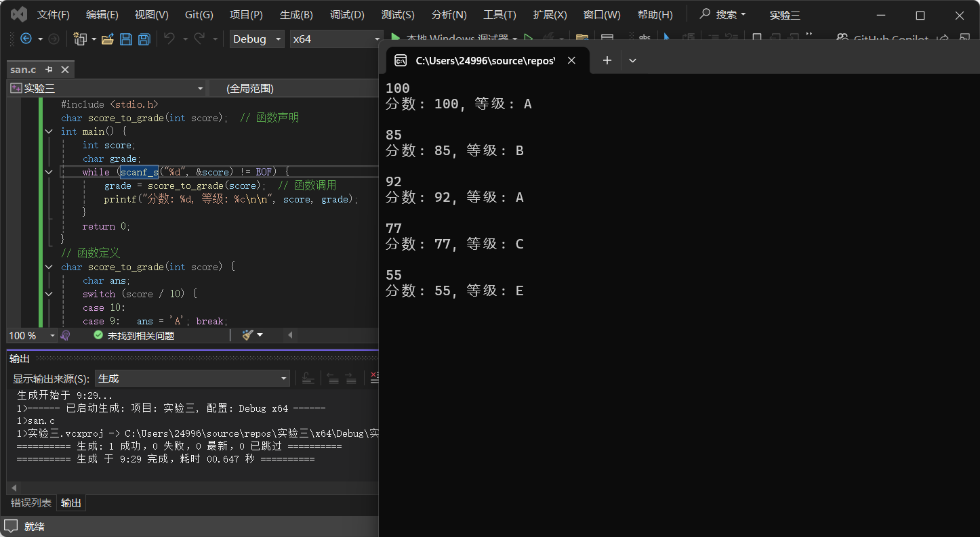
Task: Open the New Project dropdown arrow
Action: click(93, 39)
